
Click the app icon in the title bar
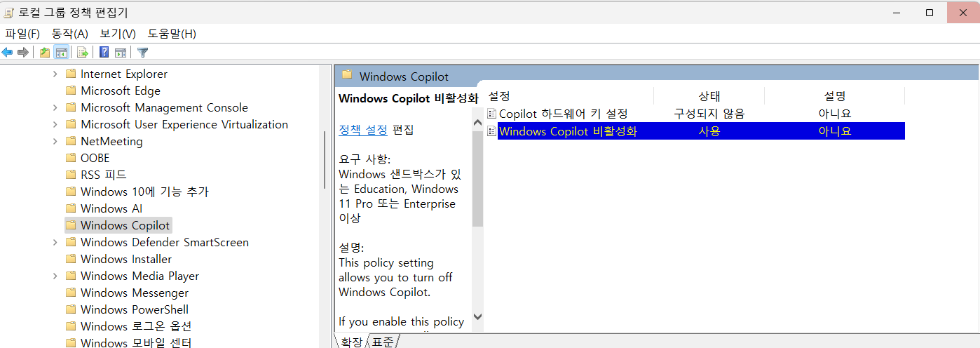tap(8, 12)
